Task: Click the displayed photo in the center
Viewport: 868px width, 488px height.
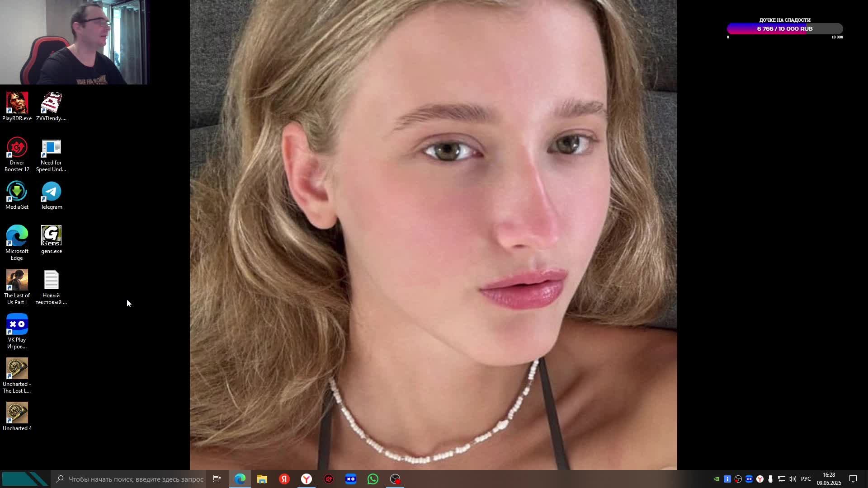Action: (x=434, y=235)
